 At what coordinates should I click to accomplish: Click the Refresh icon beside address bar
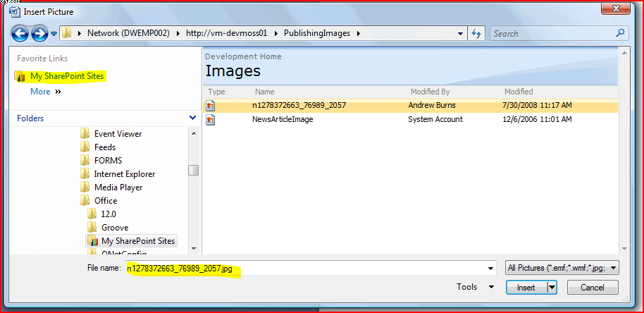[476, 33]
